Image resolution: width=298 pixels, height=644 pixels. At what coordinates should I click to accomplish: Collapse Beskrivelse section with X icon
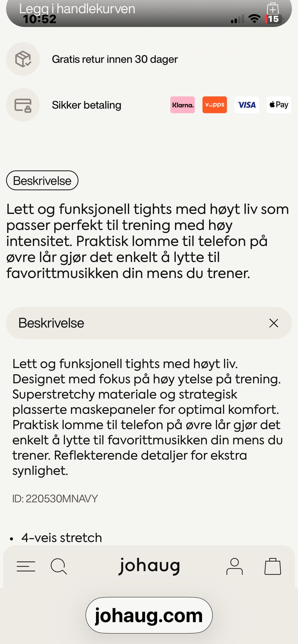273,323
